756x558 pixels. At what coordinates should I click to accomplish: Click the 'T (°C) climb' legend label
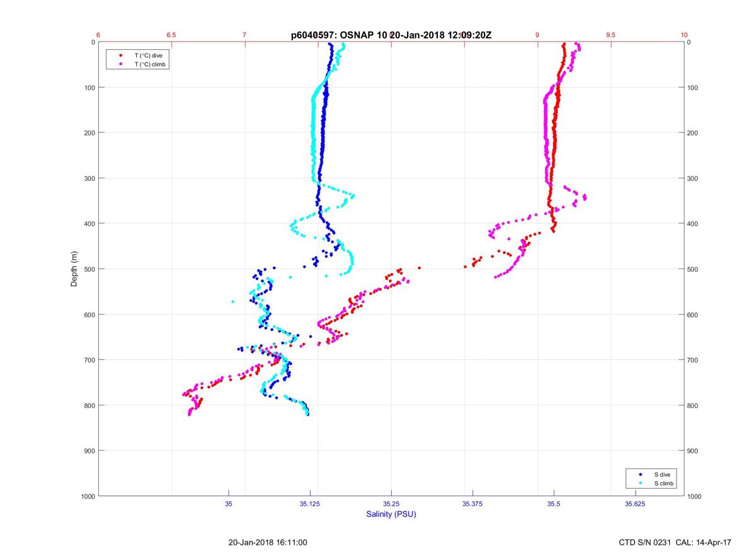(150, 64)
